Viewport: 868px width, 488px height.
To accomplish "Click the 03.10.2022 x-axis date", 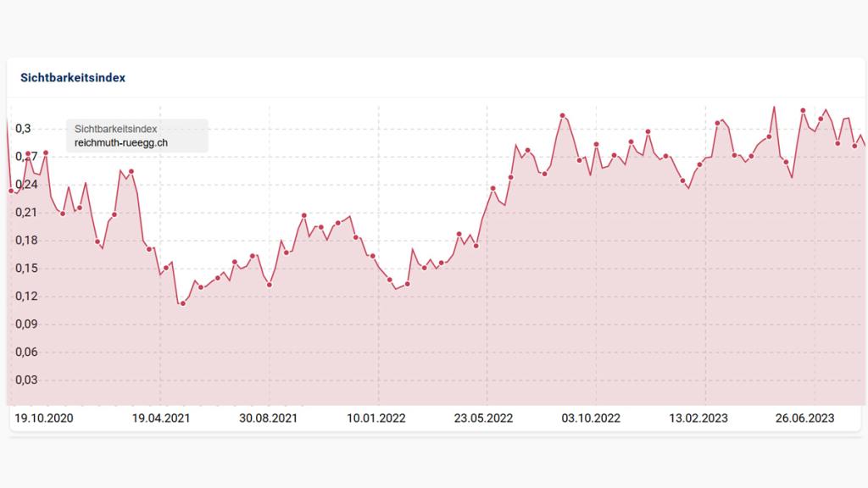I will (x=592, y=419).
